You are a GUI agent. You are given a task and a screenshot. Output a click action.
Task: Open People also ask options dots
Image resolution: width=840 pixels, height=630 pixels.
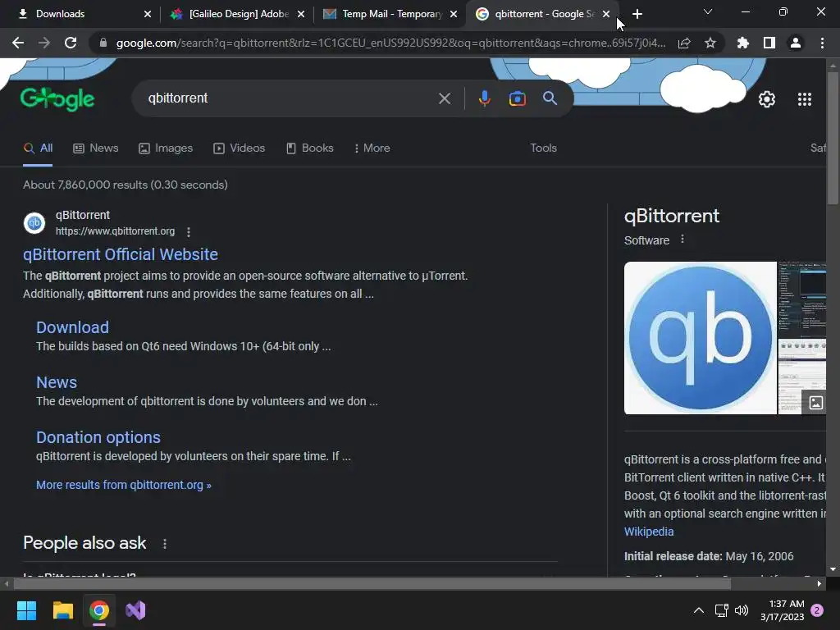click(x=164, y=544)
